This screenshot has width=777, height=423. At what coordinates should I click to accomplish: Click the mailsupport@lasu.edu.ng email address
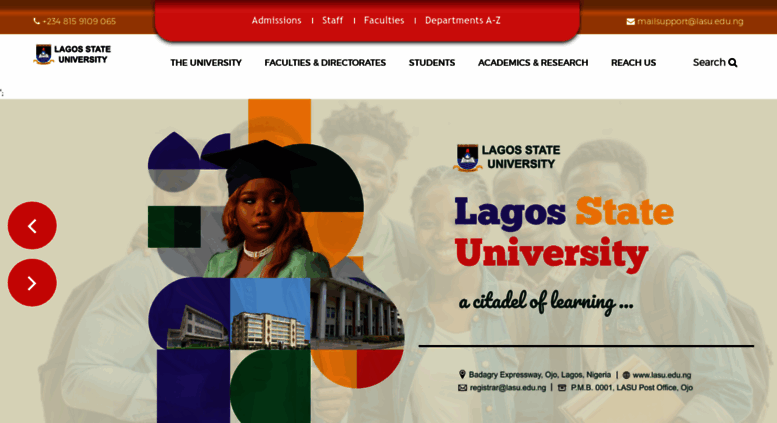pyautogui.click(x=690, y=21)
